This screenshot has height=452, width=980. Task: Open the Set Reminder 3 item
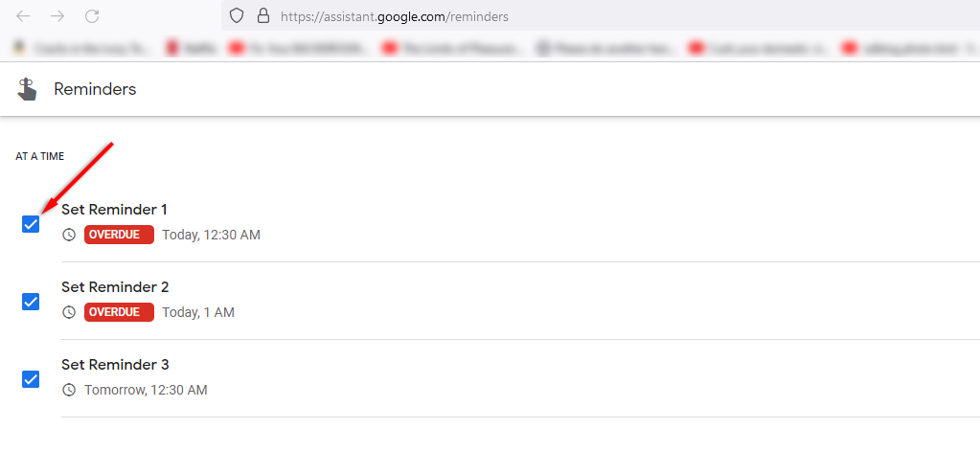(115, 364)
